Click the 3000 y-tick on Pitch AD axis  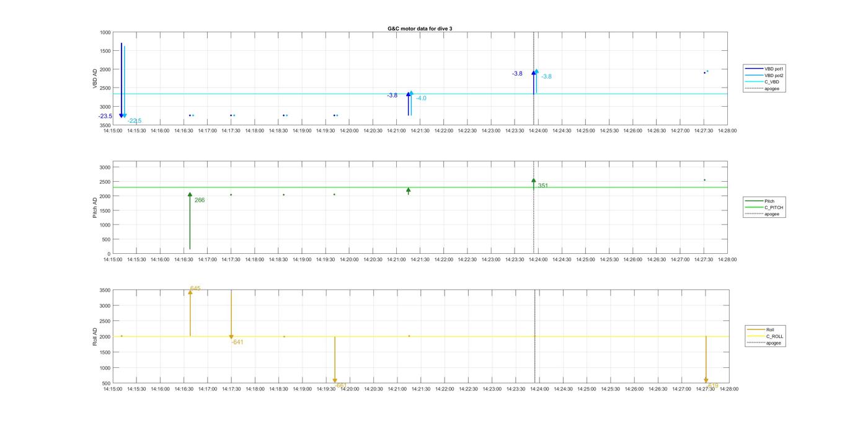(105, 168)
